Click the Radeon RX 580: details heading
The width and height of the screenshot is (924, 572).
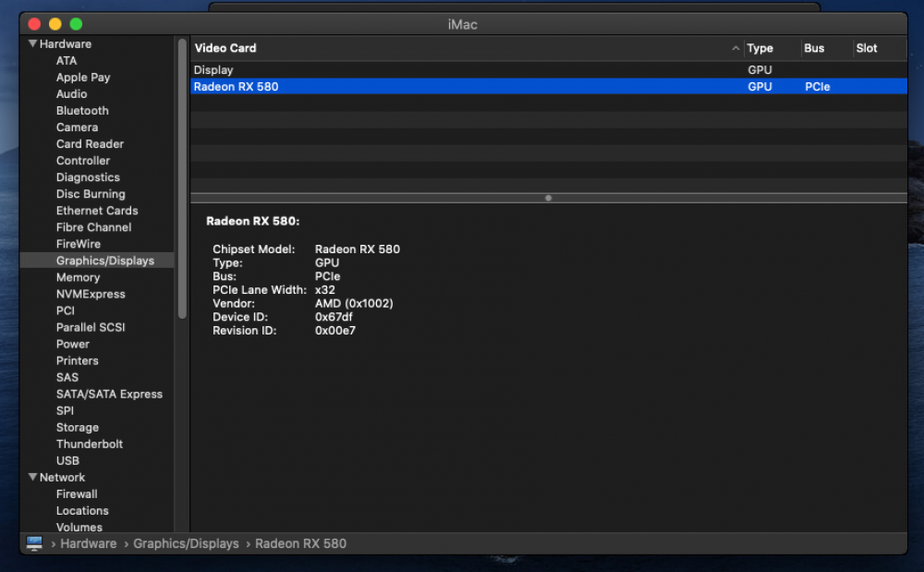pos(253,222)
